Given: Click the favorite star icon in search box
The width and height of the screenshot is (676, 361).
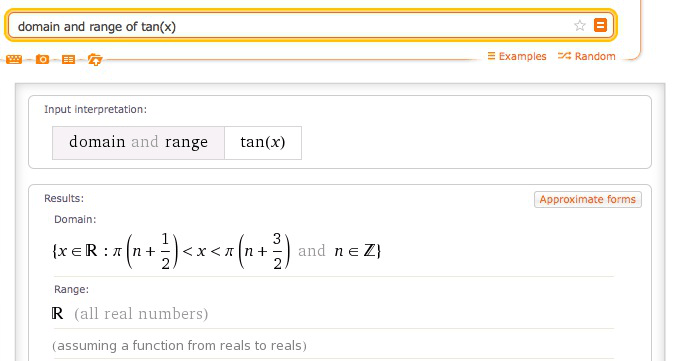Looking at the screenshot, I should coord(579,25).
